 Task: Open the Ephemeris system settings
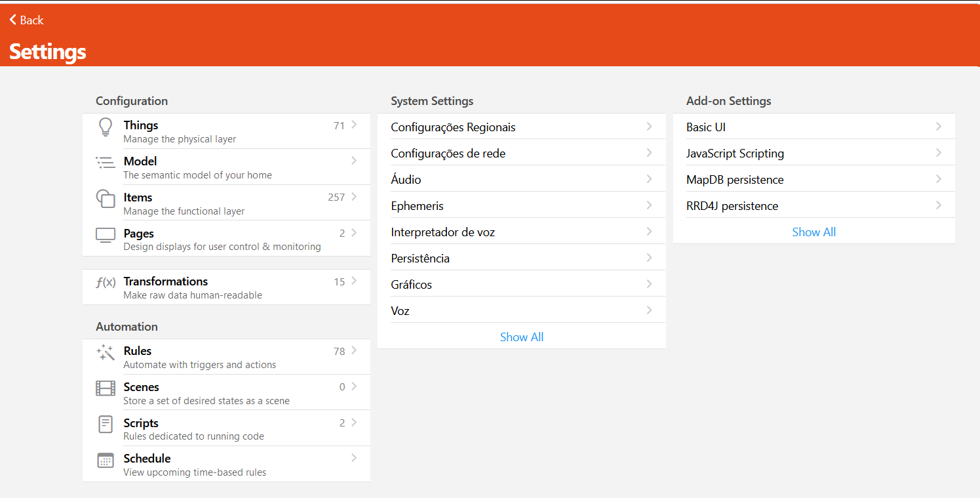(x=417, y=206)
